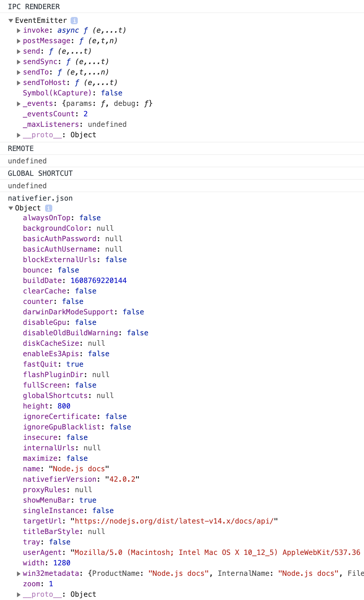Image resolution: width=364 pixels, height=600 pixels.
Task: Click the info icon beside EventEmitter
Action: point(74,21)
